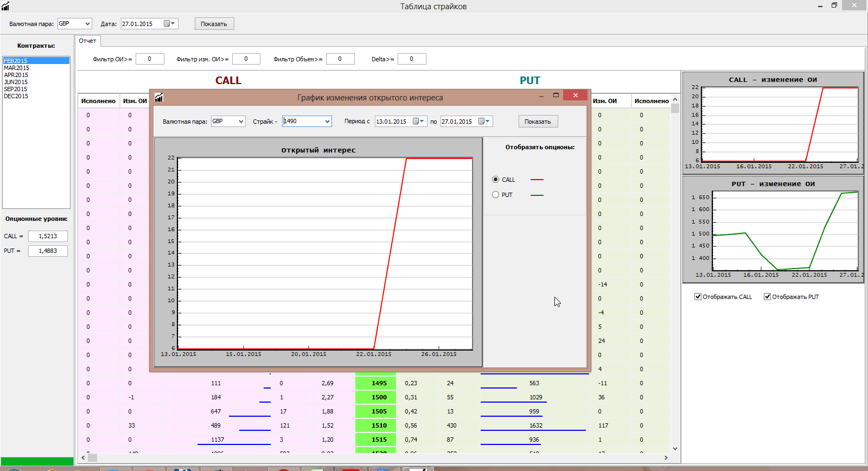The width and height of the screenshot is (868, 471).
Task: Maximize the График изменения открытого интереса dialog
Action: (x=556, y=96)
